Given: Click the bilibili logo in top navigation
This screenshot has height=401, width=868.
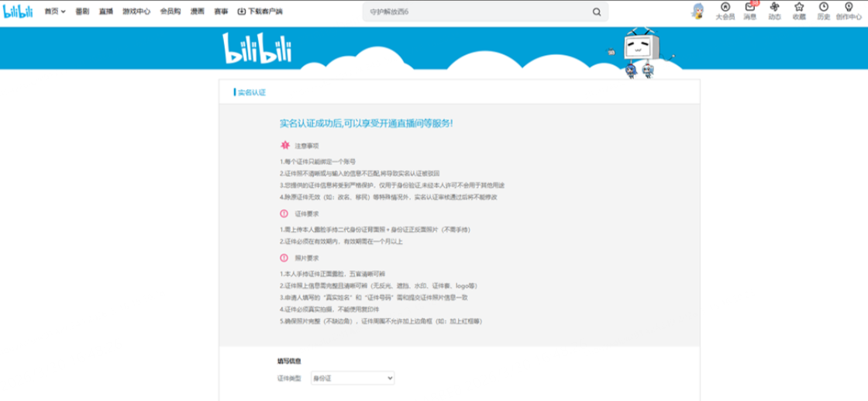Looking at the screenshot, I should (x=19, y=11).
